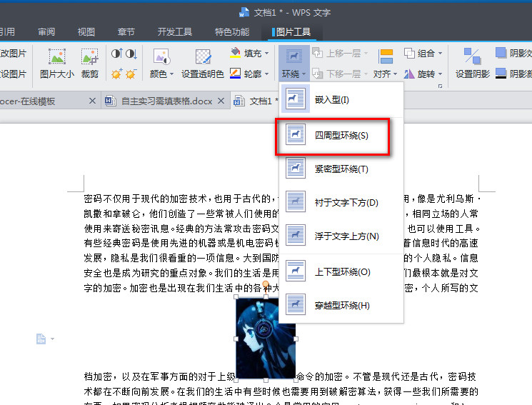This screenshot has height=405, width=532.
Task: Open the 颜色 color dropdown
Action: pyautogui.click(x=161, y=74)
